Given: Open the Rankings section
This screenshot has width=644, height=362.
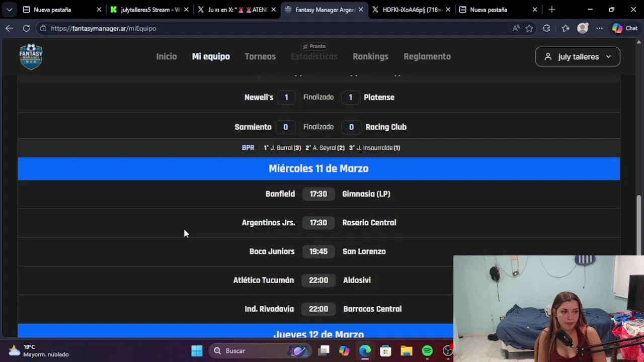Looking at the screenshot, I should (x=370, y=56).
